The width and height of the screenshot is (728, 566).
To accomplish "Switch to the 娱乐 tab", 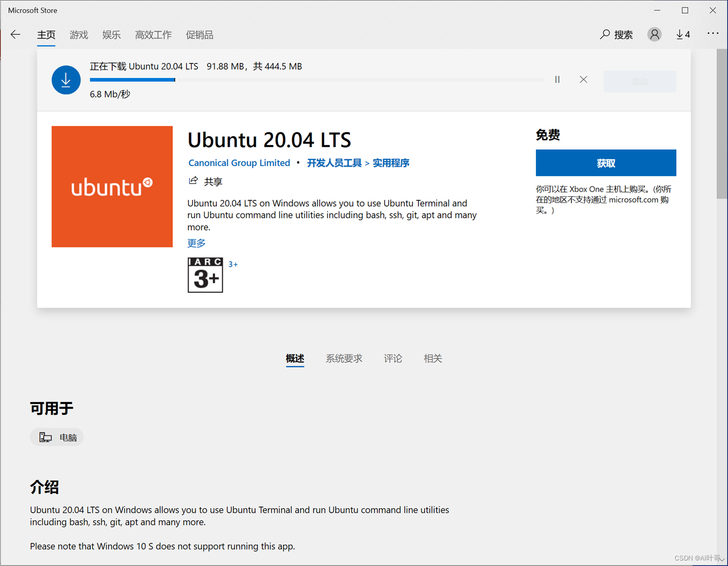I will pyautogui.click(x=112, y=35).
